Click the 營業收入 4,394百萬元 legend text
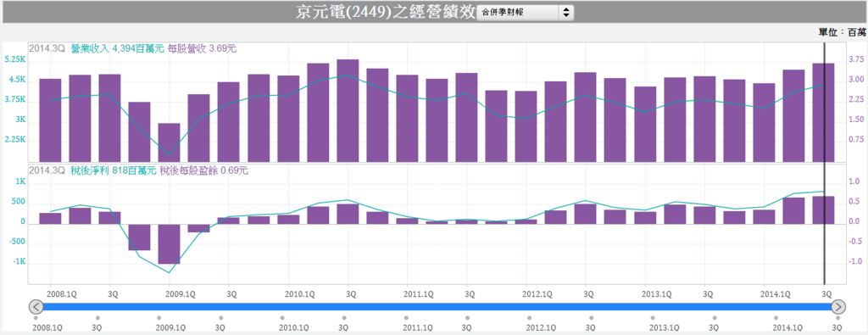This screenshot has height=335, width=868. coord(117,48)
